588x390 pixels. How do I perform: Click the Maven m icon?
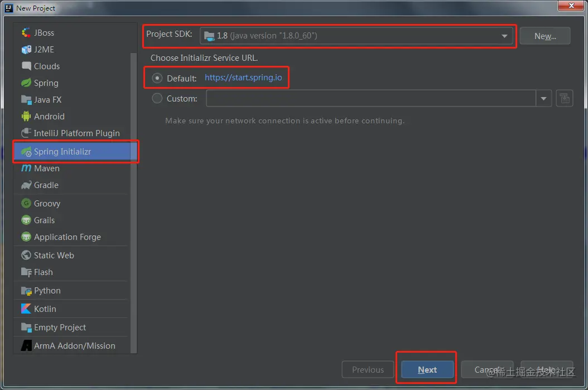click(x=26, y=168)
